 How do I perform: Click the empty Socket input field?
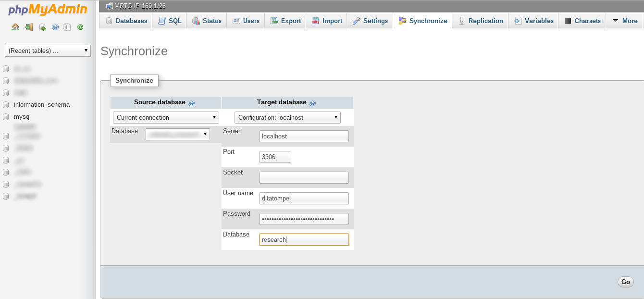[x=304, y=177]
